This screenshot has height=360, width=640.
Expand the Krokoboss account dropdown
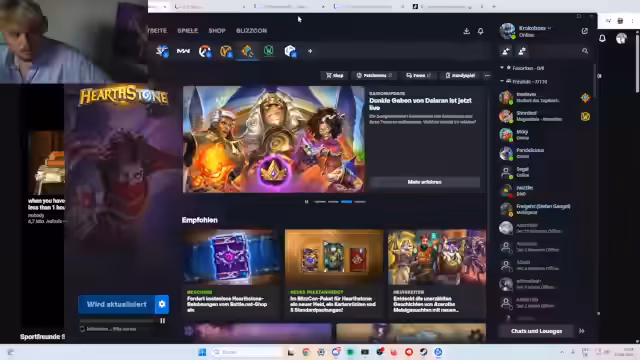coord(549,28)
